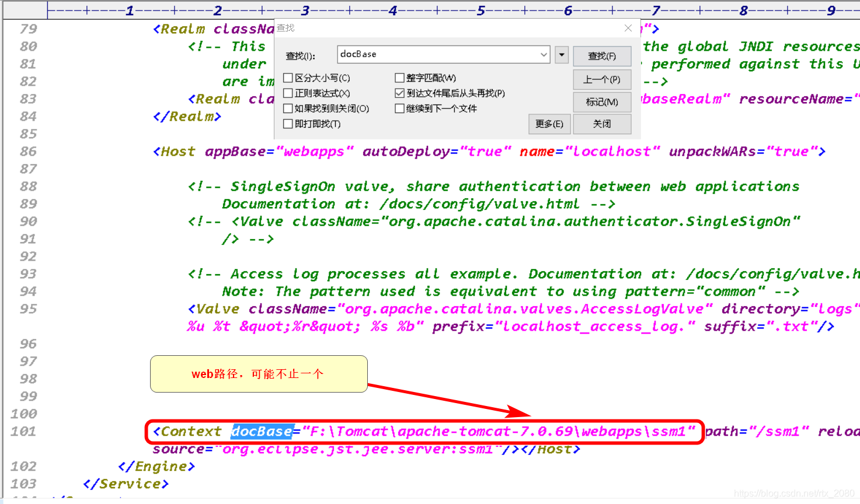
Task: Click the appBase attribute on line 86
Action: [x=235, y=151]
